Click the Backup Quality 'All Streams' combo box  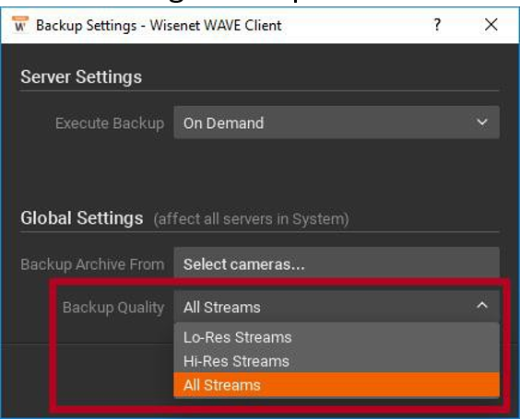(x=337, y=307)
